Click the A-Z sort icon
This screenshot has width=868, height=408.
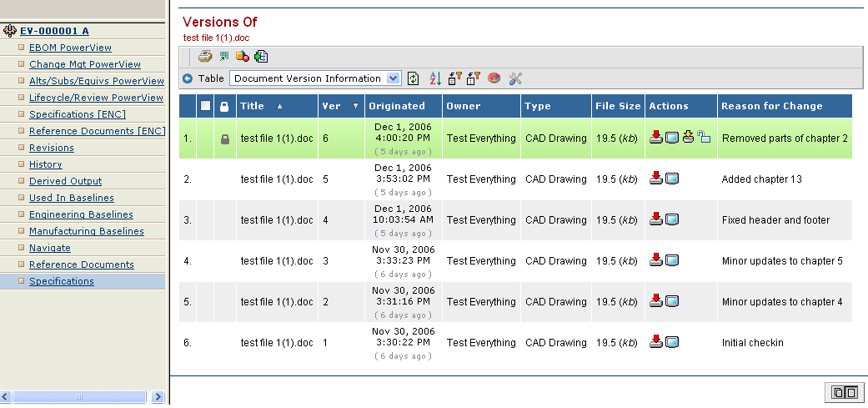pos(434,78)
